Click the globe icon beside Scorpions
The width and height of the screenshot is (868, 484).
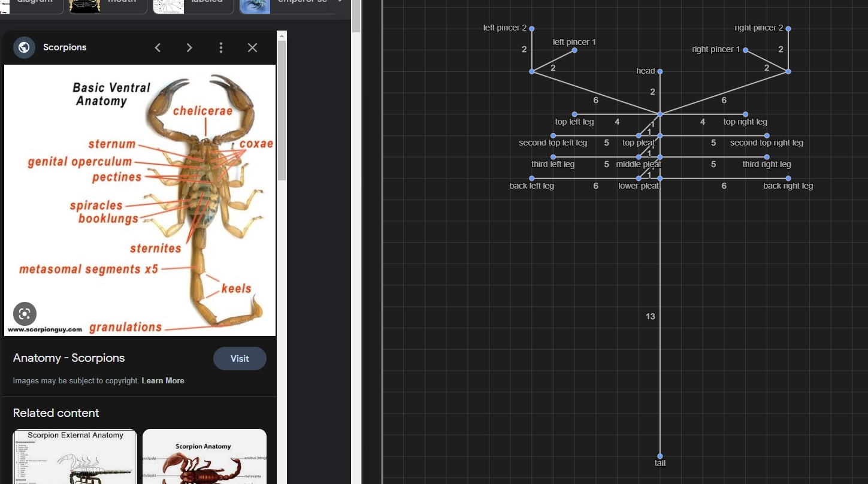click(24, 47)
